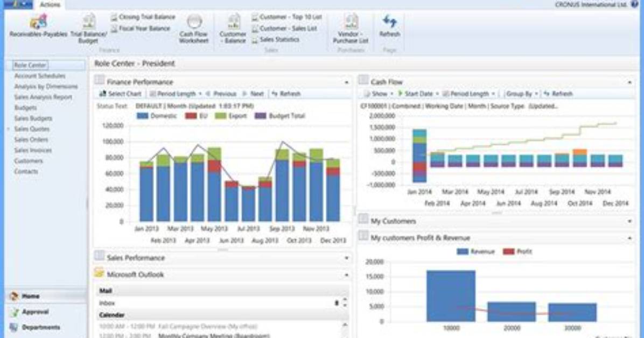This screenshot has height=338, width=644.
Task: Refresh the Cash Flow chart
Action: (x=558, y=94)
